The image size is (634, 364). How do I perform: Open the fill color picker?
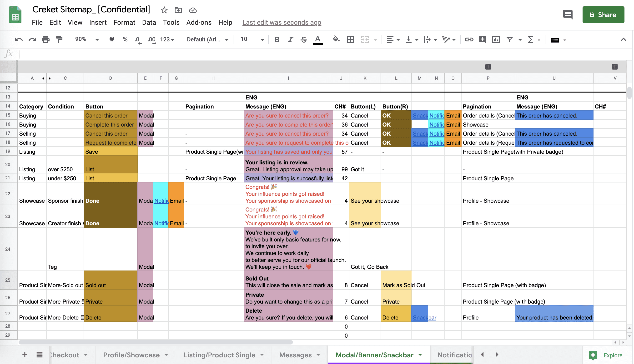(336, 39)
